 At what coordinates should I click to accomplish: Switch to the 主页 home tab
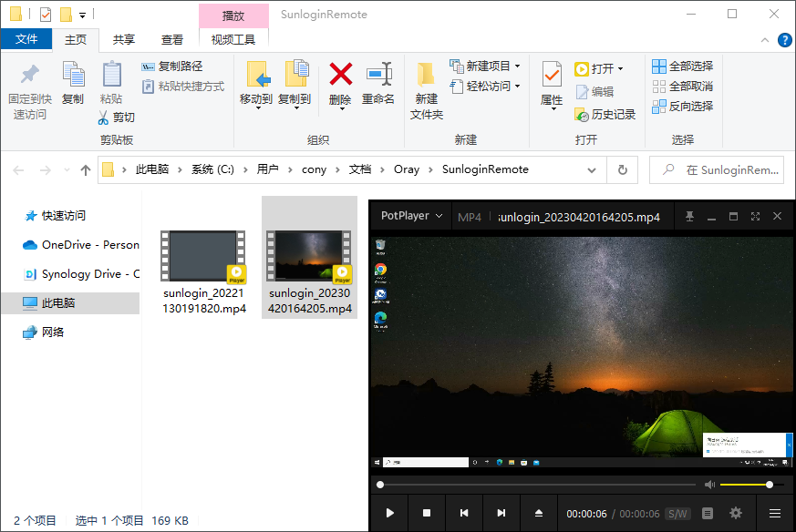(x=76, y=40)
